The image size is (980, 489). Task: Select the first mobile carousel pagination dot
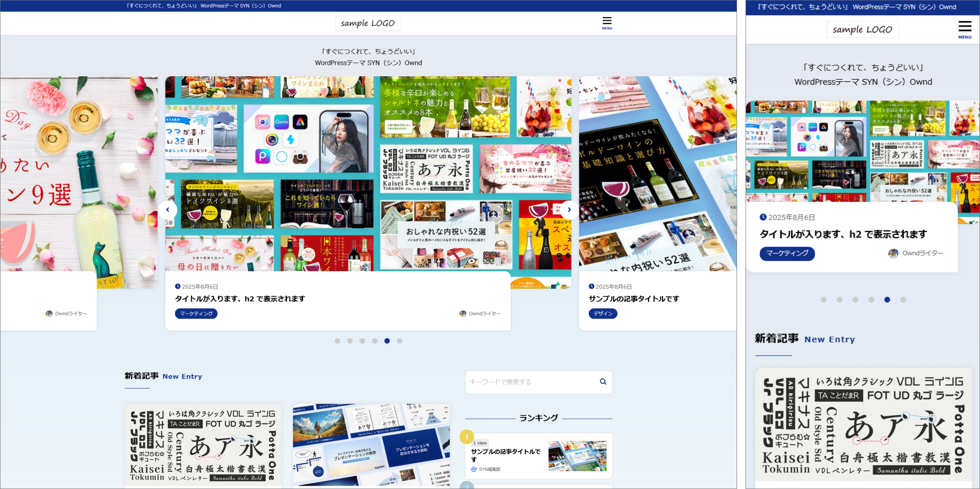coord(823,300)
